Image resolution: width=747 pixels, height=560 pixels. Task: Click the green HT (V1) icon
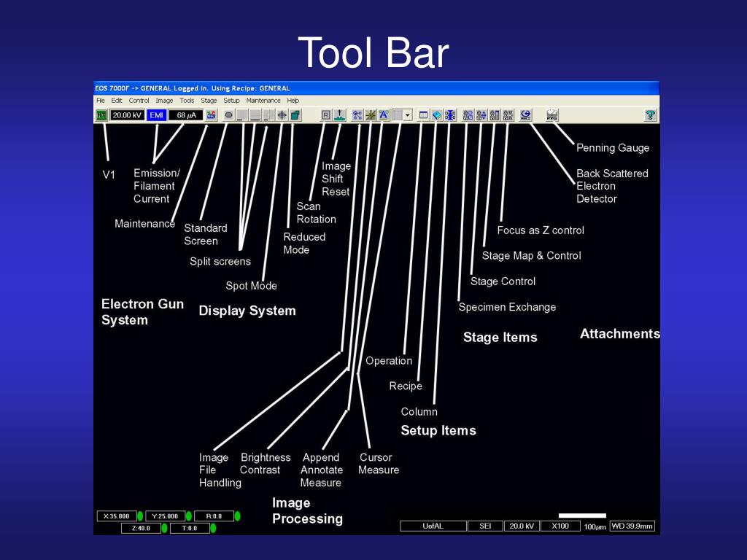[101, 115]
